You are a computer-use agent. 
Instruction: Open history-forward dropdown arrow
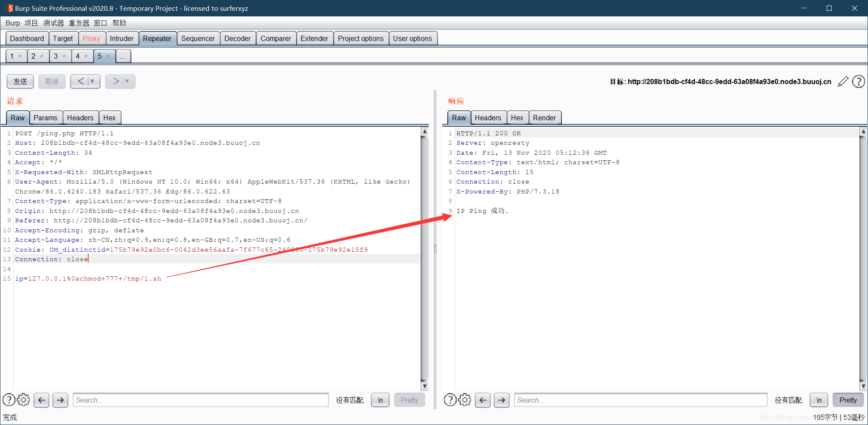click(127, 81)
